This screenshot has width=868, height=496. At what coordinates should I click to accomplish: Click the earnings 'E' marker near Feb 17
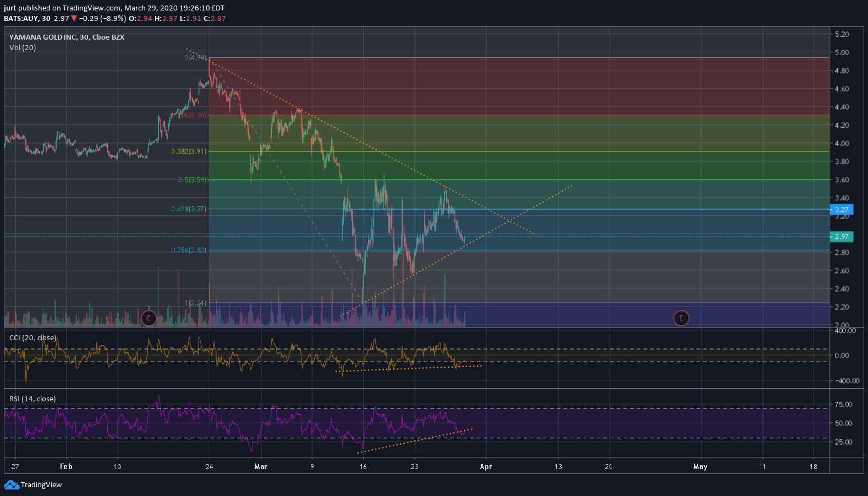149,318
